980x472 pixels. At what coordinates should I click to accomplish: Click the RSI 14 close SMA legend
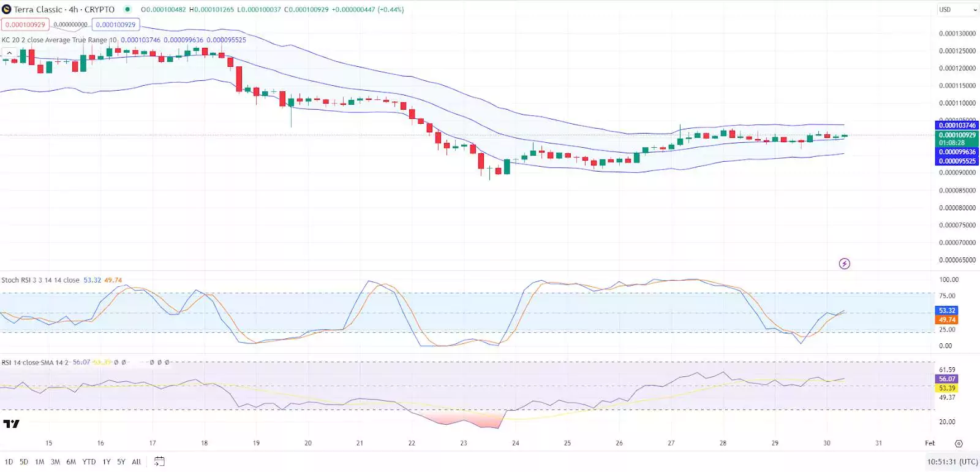pos(36,362)
